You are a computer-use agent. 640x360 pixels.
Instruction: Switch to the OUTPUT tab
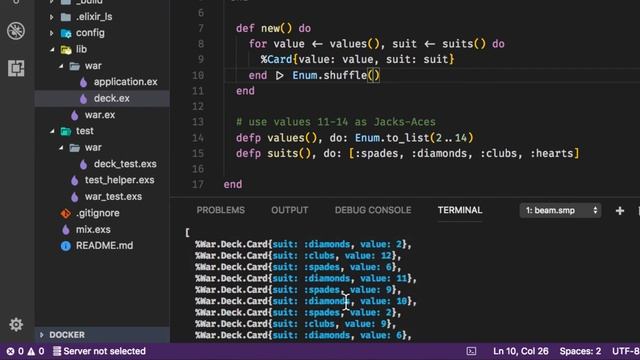tap(289, 210)
